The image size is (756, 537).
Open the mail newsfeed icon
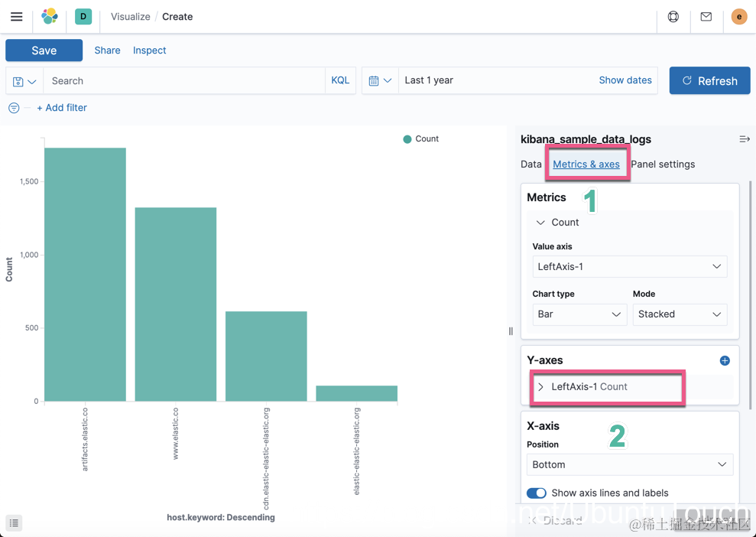(706, 16)
